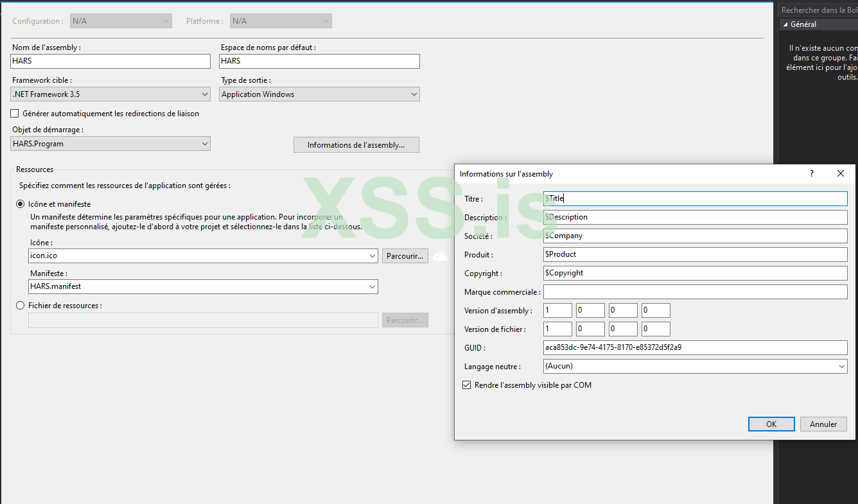Click the 'Informations de l'assembly...' button
The image size is (858, 504).
coord(356,144)
